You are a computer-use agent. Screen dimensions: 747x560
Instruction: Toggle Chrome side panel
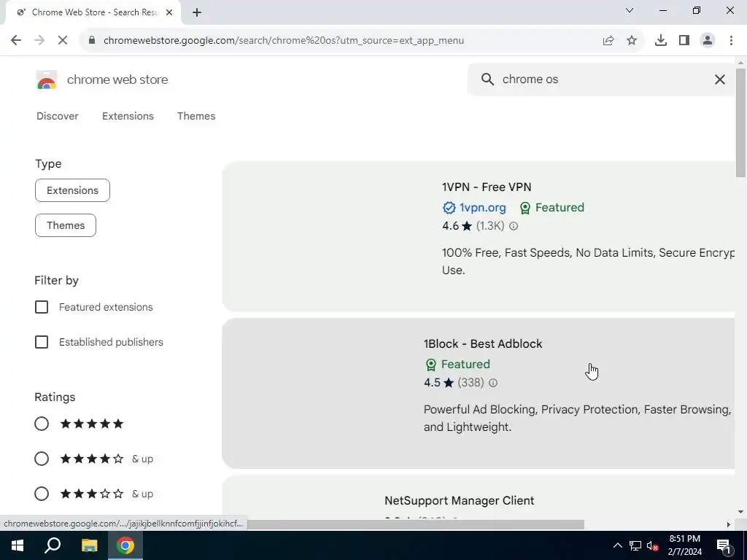(684, 41)
